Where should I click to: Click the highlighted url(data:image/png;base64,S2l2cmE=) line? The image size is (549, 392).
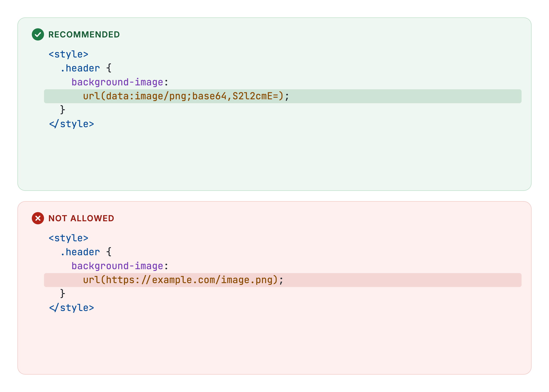tap(283, 96)
